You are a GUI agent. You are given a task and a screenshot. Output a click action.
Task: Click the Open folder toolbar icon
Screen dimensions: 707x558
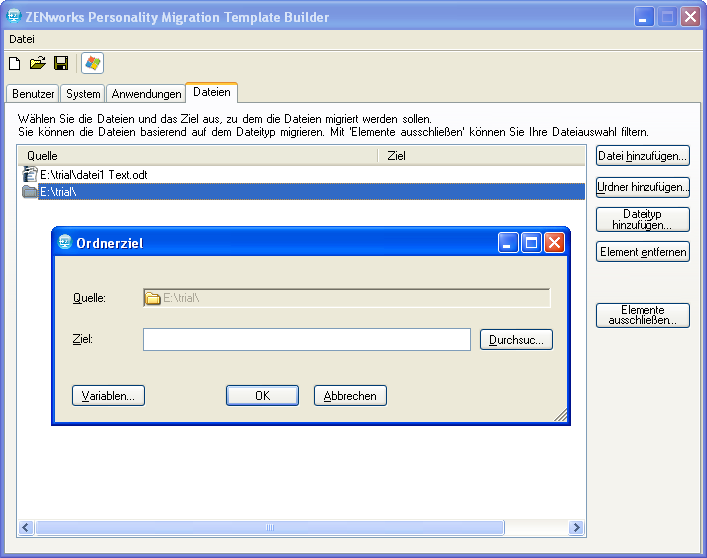[x=38, y=63]
